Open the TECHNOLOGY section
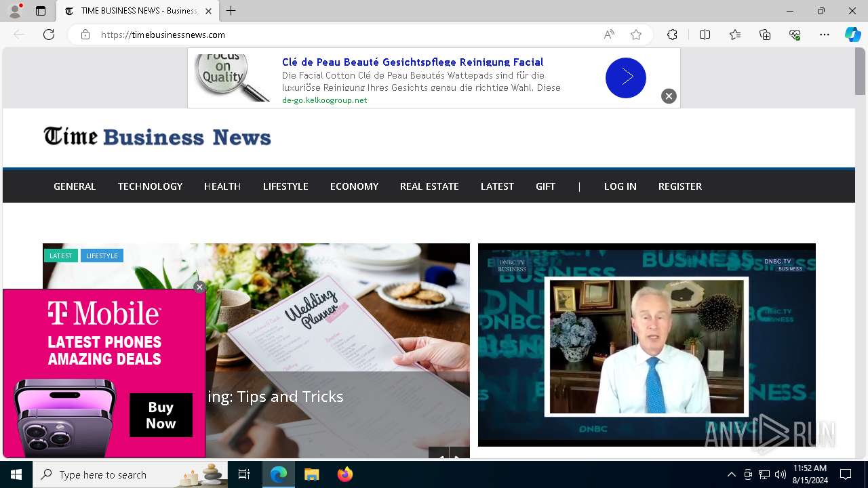Image resolution: width=868 pixels, height=488 pixels. click(150, 186)
